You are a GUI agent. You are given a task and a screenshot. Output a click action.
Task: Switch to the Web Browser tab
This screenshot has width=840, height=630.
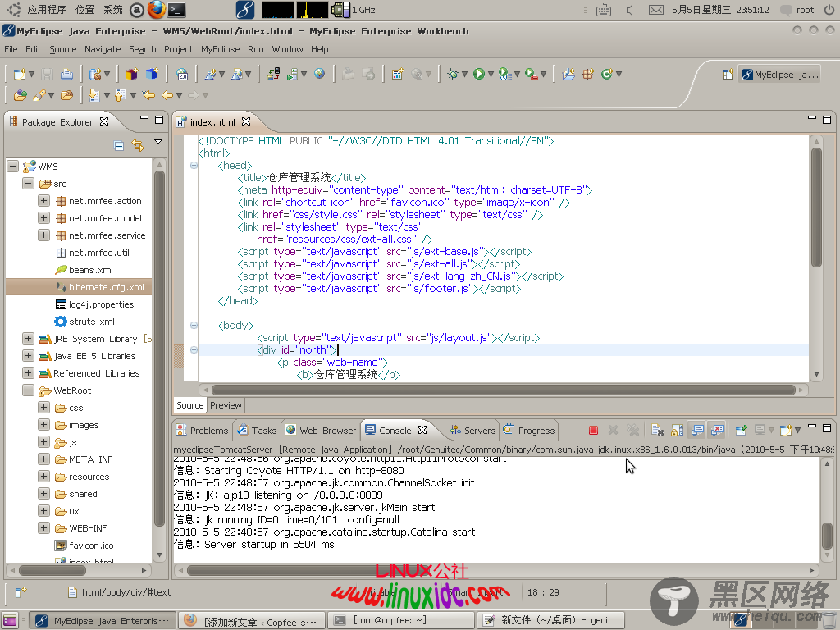321,430
